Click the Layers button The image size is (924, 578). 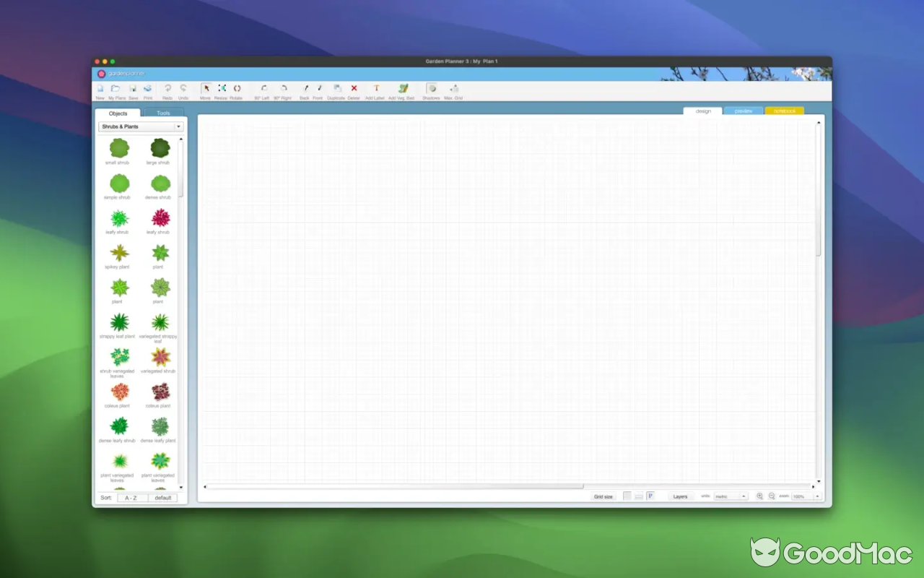coord(680,496)
